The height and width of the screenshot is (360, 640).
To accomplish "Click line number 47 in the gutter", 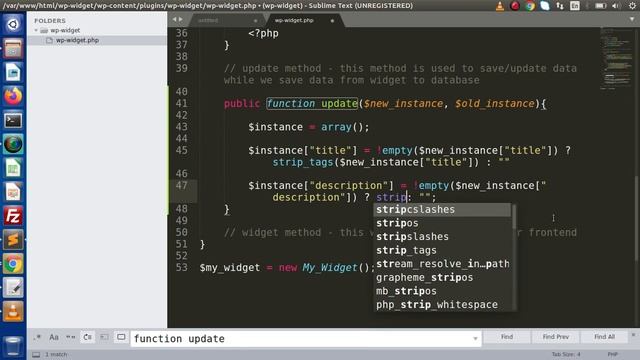I will coord(182,186).
